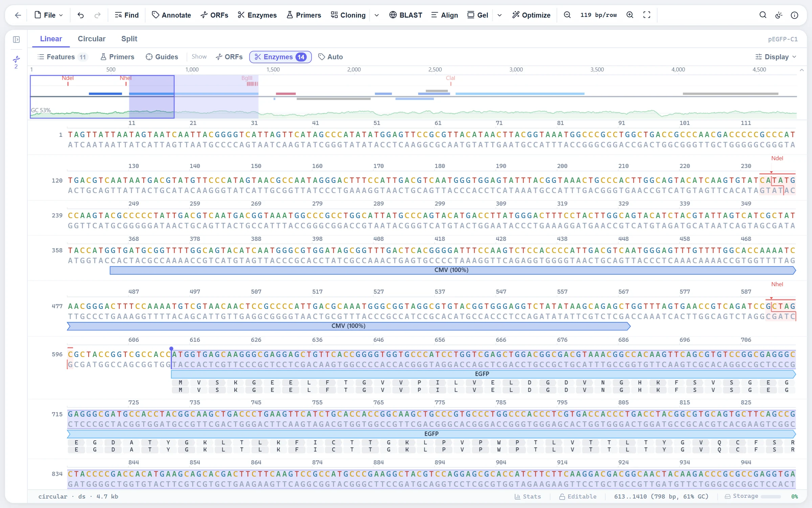Open the Align tool
This screenshot has height=508, width=812.
[x=445, y=15]
